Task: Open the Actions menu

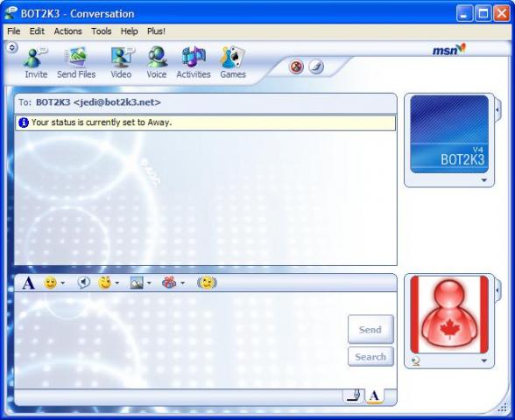Action: point(67,31)
